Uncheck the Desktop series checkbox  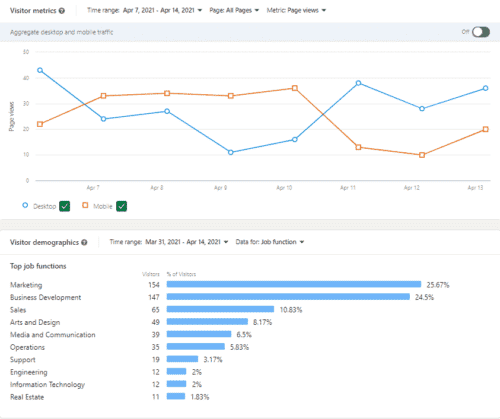(x=65, y=206)
